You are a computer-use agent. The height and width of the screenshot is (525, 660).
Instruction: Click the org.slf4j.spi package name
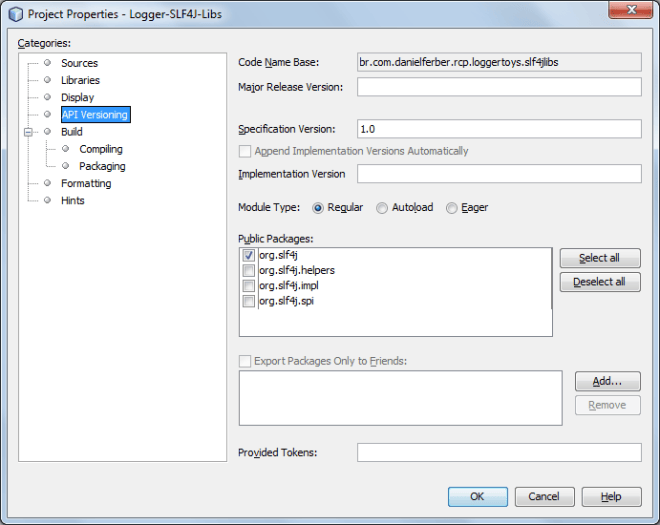(x=286, y=301)
